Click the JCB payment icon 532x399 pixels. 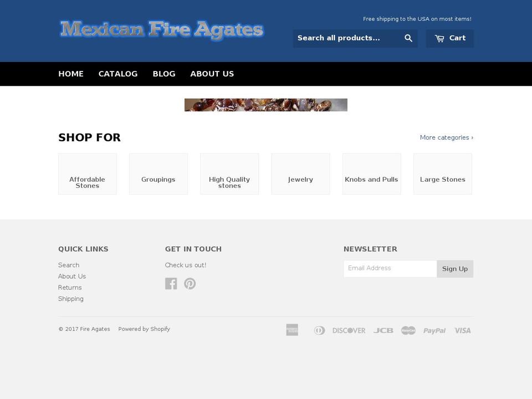(383, 330)
